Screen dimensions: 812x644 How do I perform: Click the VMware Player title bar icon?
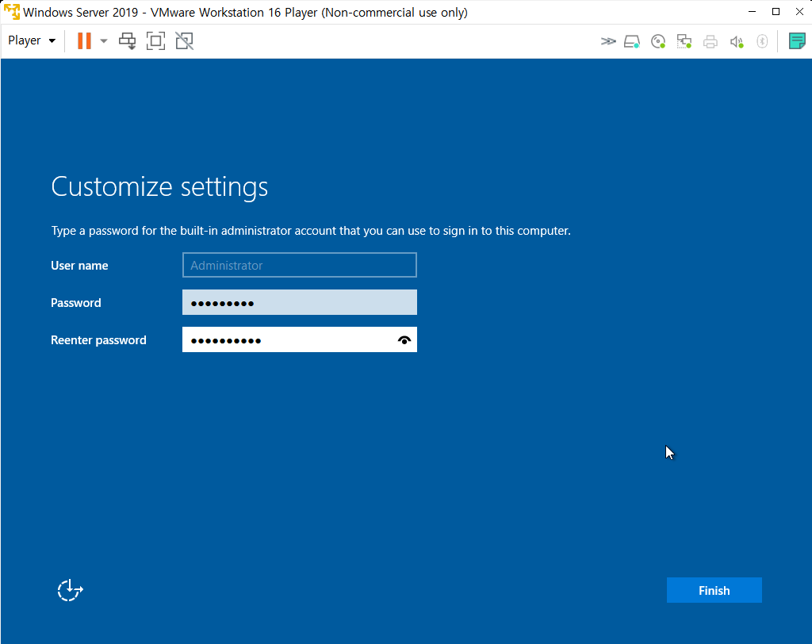[x=11, y=12]
